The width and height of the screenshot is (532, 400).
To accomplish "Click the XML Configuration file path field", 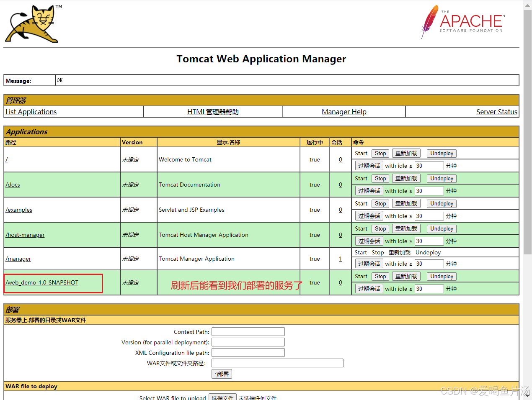I will click(x=248, y=353).
